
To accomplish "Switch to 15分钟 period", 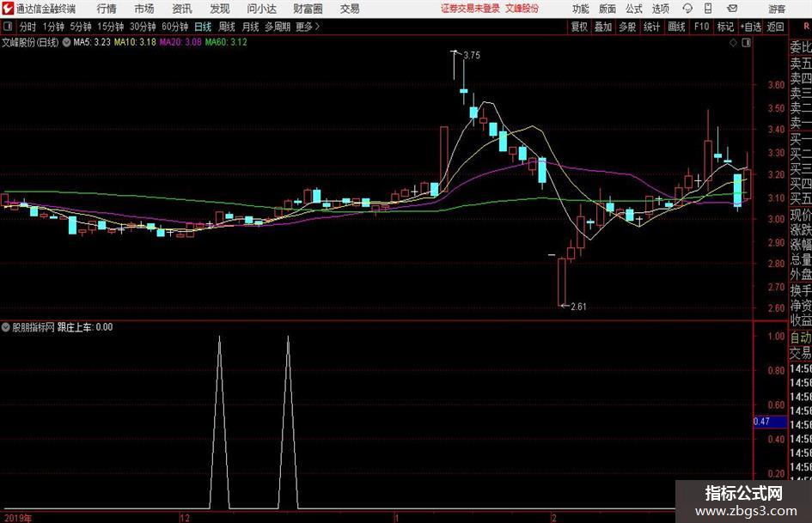I will point(110,27).
